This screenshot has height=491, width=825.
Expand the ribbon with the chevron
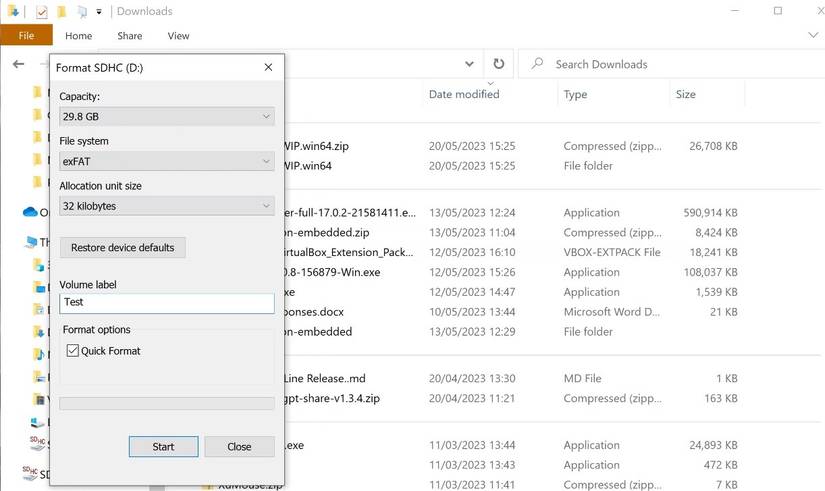813,35
